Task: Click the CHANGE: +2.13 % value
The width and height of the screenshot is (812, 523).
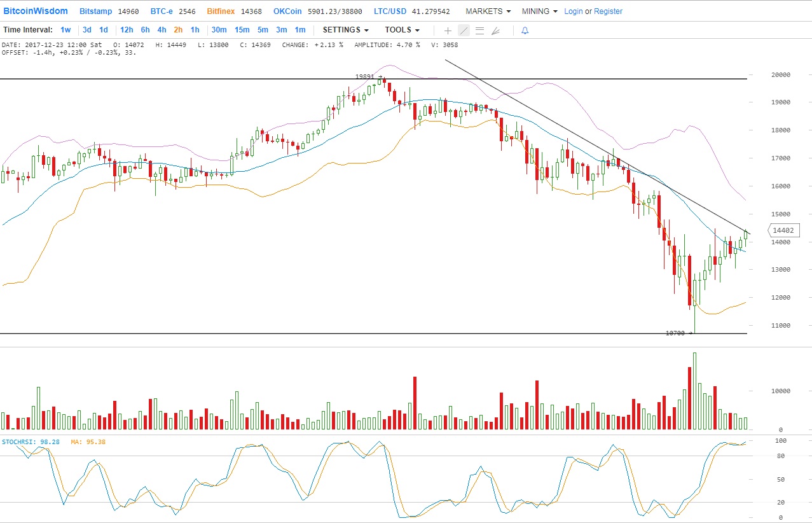Action: pos(313,45)
